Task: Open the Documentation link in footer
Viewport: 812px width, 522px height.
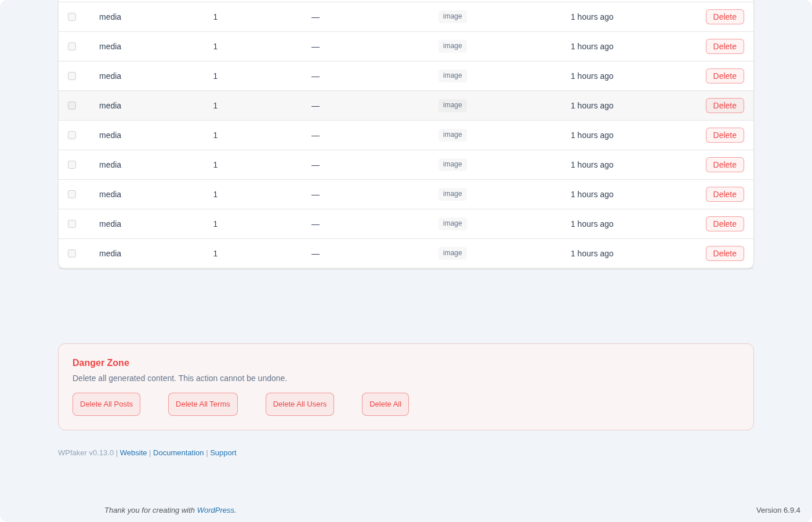Action: tap(178, 453)
